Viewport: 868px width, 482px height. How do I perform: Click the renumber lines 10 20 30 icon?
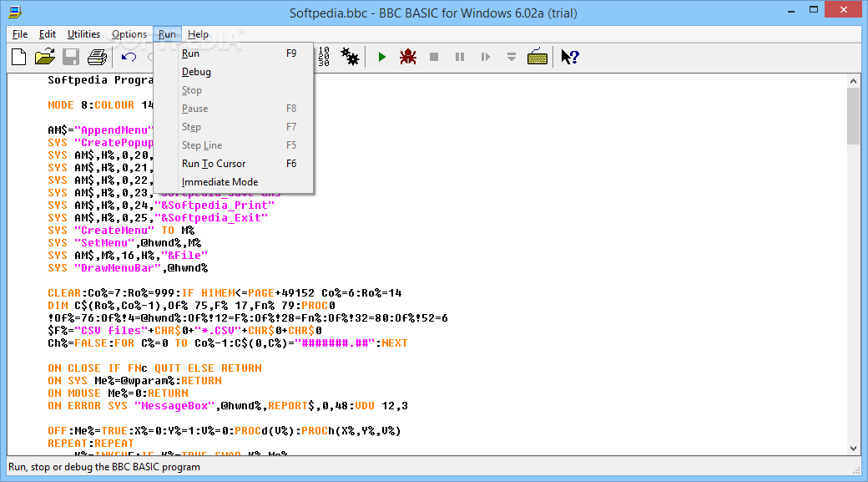tap(324, 57)
